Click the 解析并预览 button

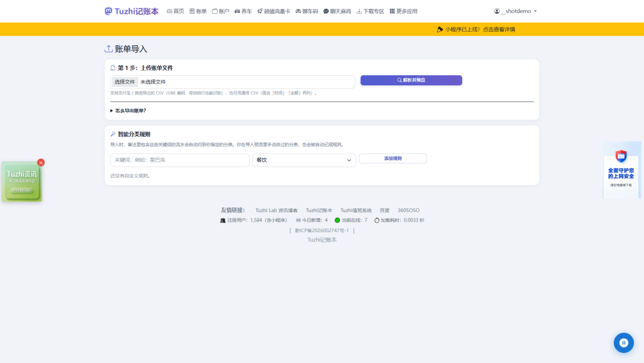click(x=411, y=80)
